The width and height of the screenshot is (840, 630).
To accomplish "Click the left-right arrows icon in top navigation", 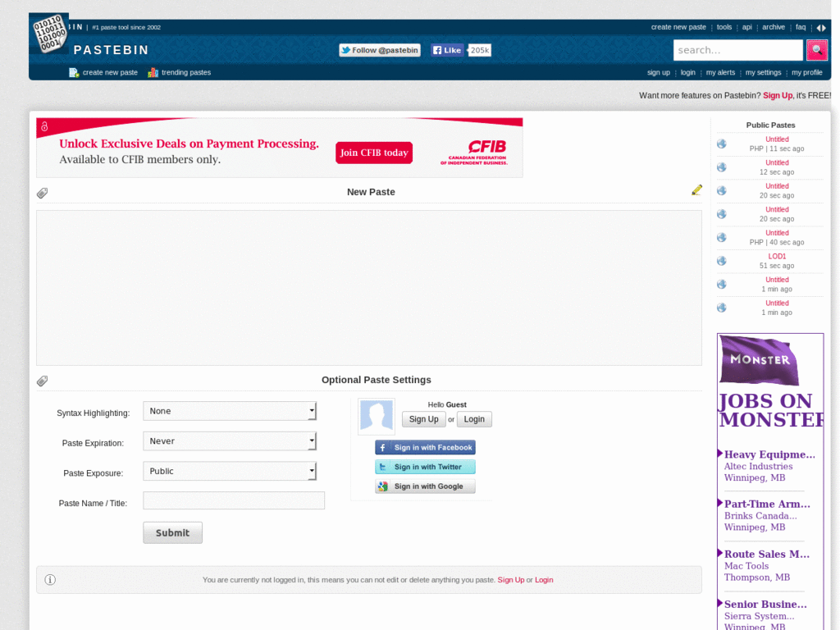I will [x=820, y=27].
